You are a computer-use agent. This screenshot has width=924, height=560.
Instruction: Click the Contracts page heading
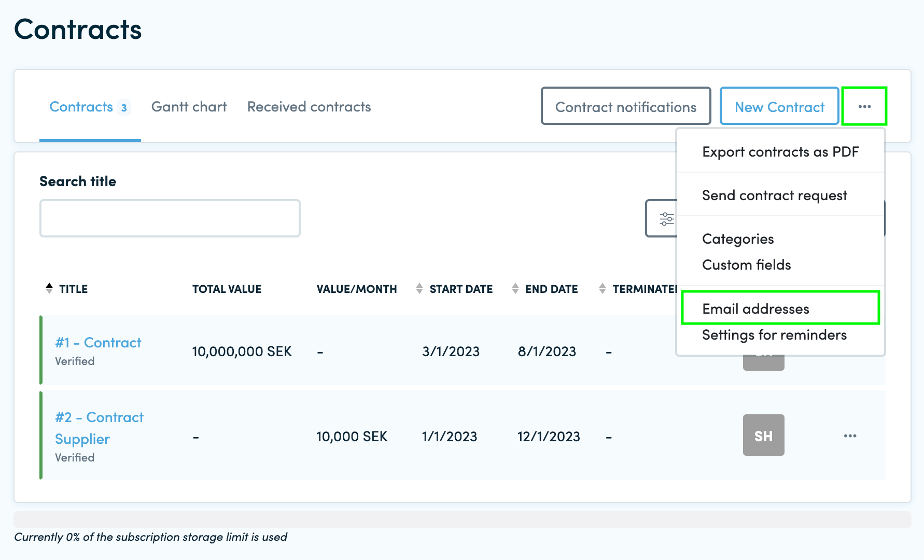[x=78, y=29]
